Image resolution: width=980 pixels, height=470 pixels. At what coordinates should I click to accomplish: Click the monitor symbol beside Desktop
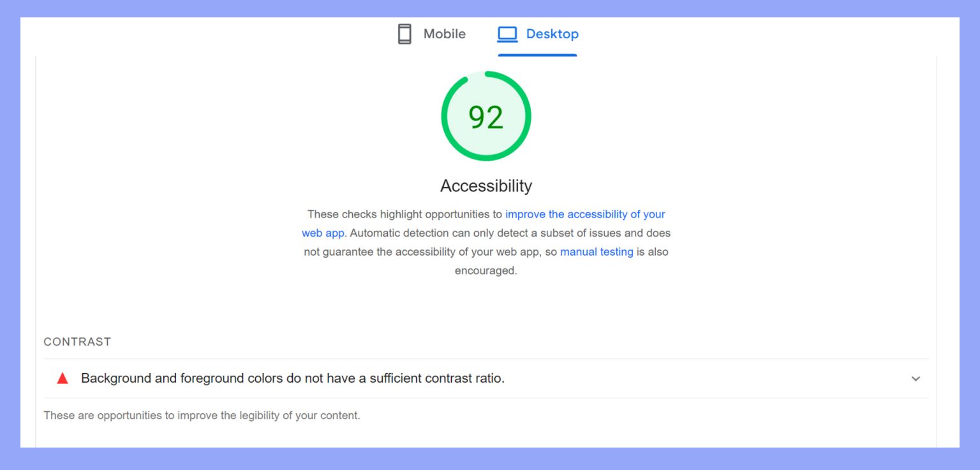coord(507,34)
